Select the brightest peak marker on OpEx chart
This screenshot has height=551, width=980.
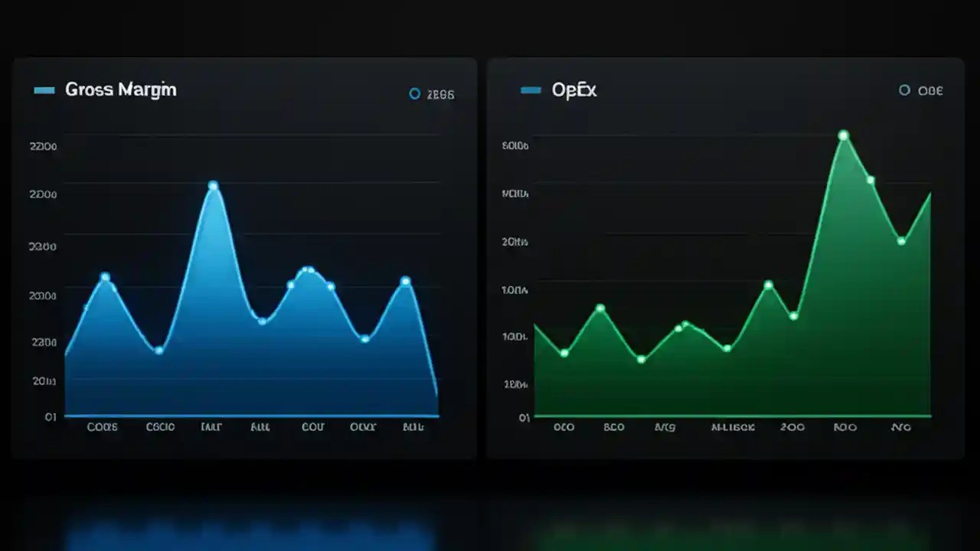click(844, 135)
